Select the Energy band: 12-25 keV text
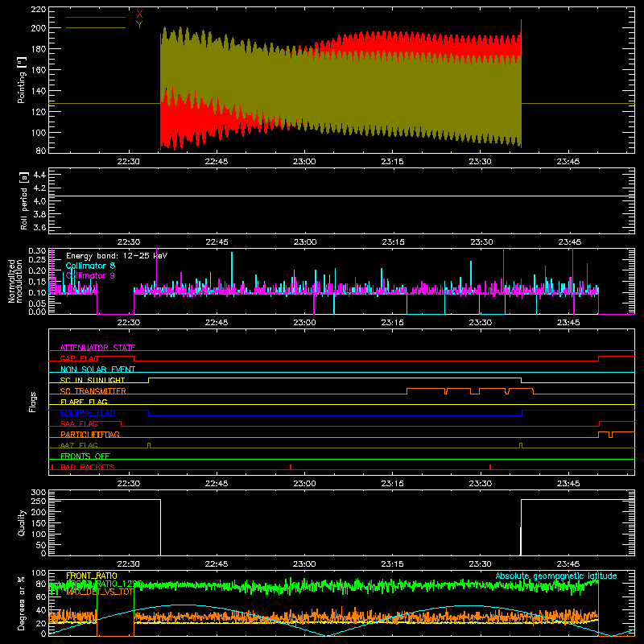 coord(117,256)
